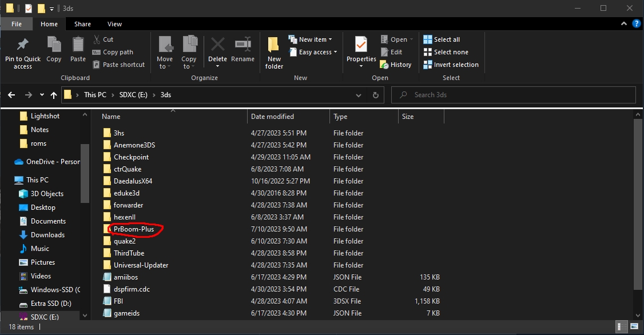This screenshot has height=335, width=644.
Task: Open the Quick Access Toolbar customize dropdown
Action: coord(51,9)
